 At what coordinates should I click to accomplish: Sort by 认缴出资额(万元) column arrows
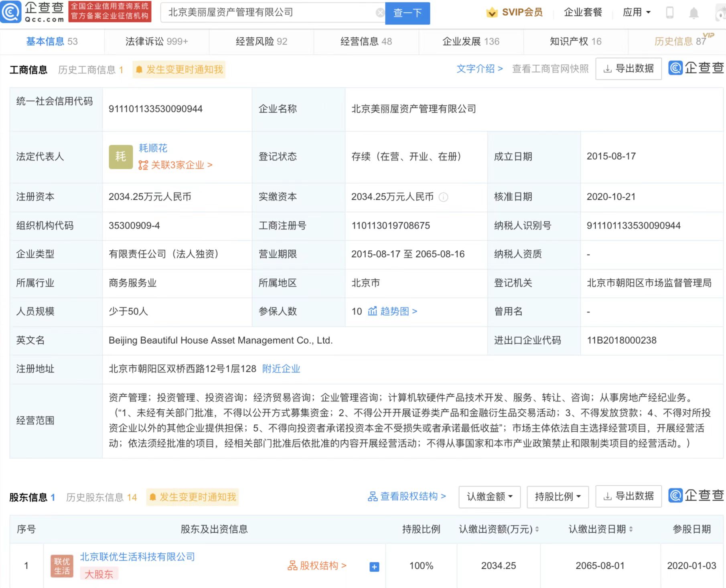[x=537, y=529]
